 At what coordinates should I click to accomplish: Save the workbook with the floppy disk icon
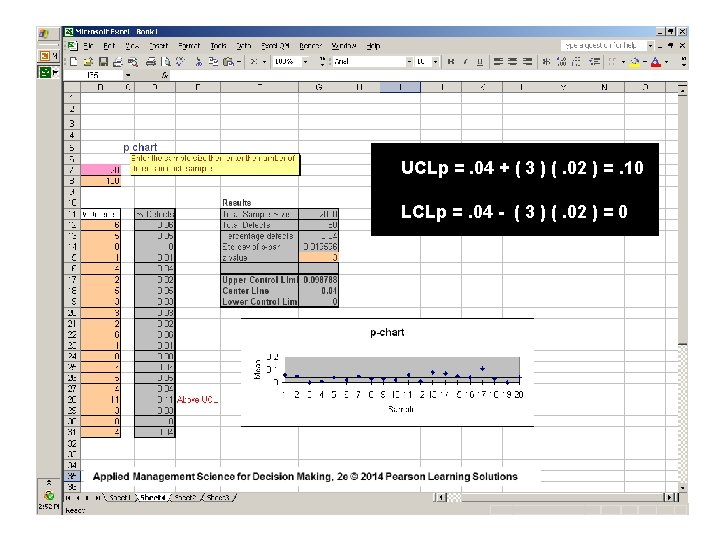point(103,62)
